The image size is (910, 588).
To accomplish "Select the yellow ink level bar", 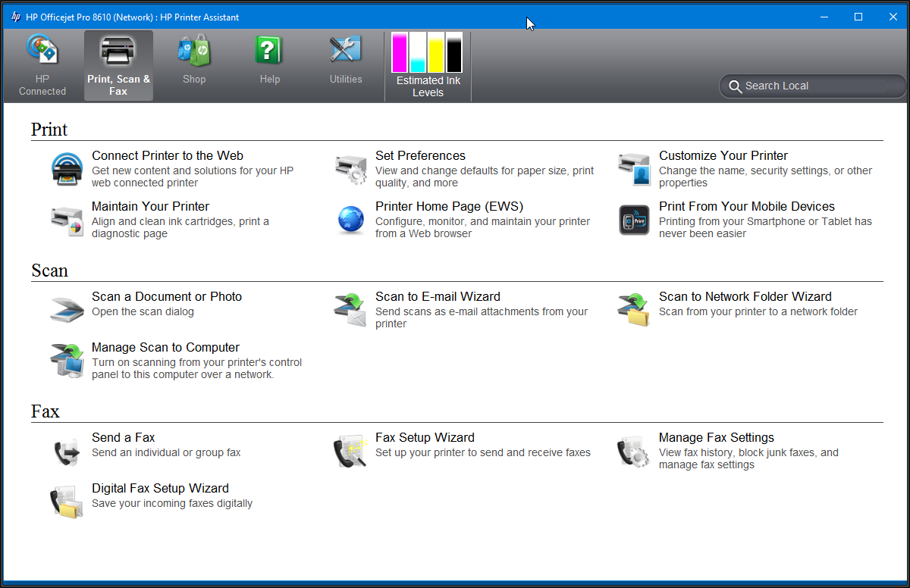I will (436, 52).
